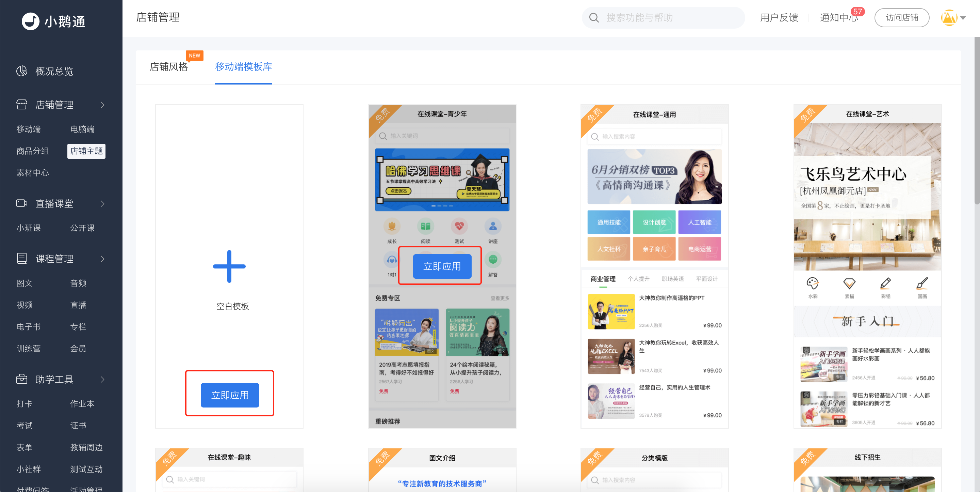Click the search magnifier icon in header
The image size is (980, 492).
coord(594,17)
